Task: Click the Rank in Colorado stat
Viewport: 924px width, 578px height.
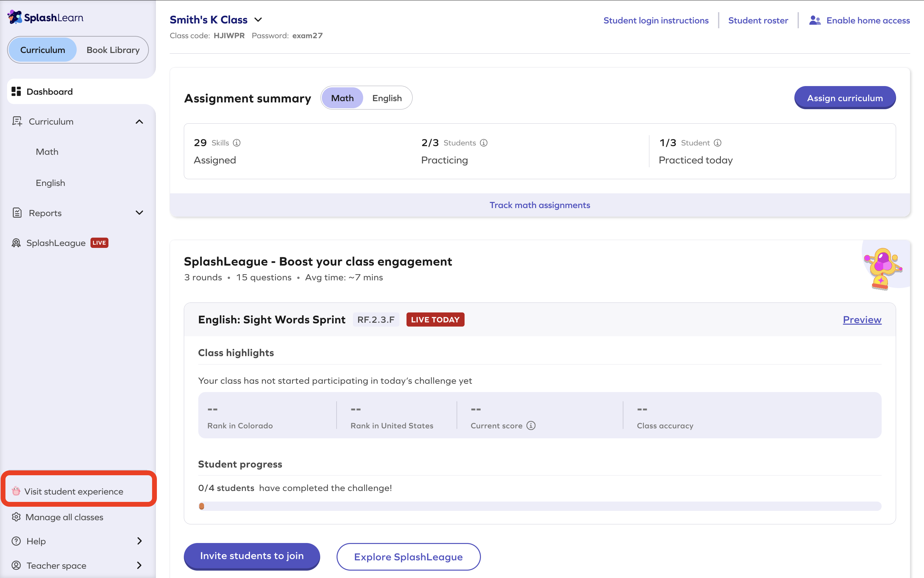Action: (x=240, y=417)
